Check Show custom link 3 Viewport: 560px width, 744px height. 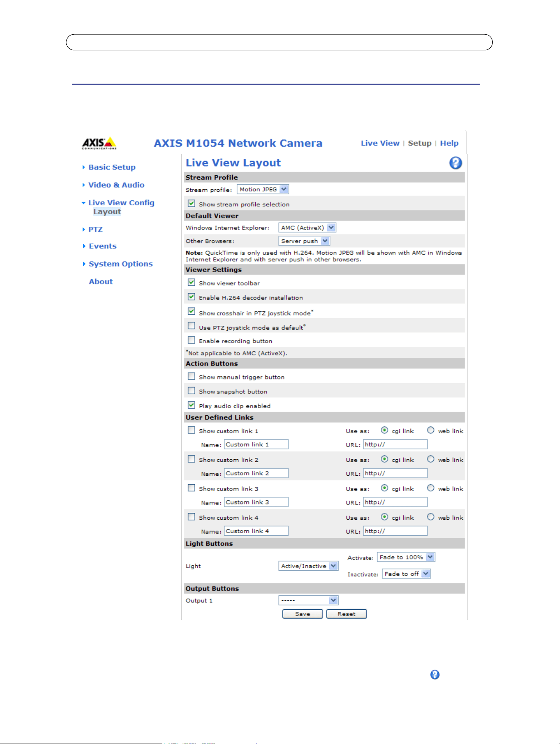point(191,488)
